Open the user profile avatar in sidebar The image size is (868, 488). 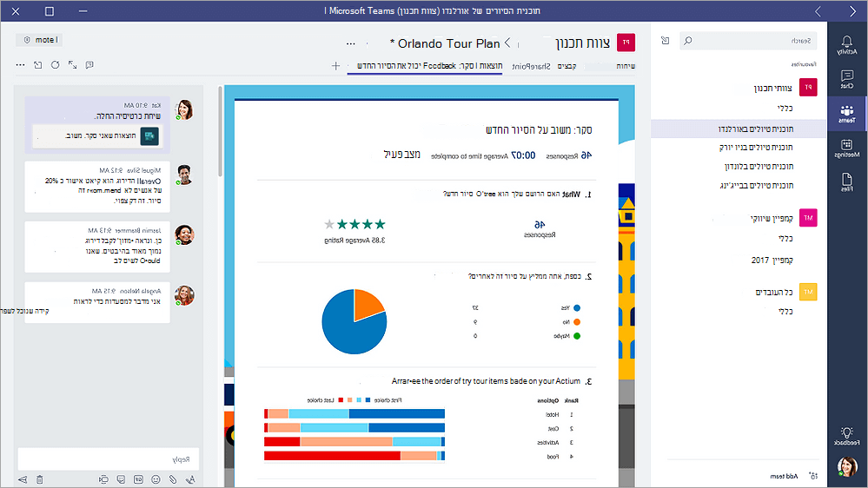pos(847,467)
